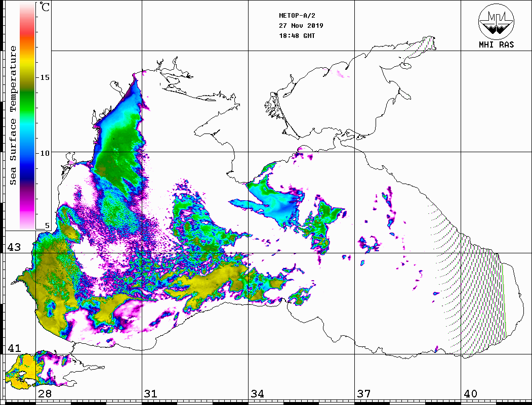Image resolution: width=532 pixels, height=405 pixels.
Task: Click the longitude label "31"
Action: click(x=151, y=394)
